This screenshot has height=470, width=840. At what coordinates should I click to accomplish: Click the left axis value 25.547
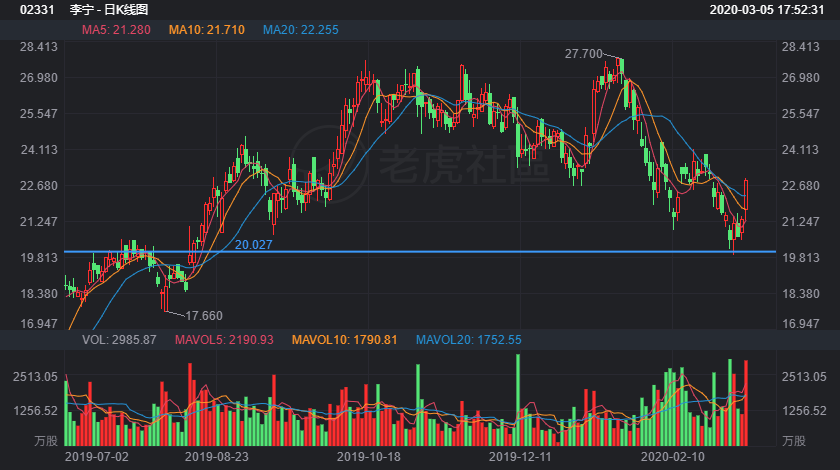tap(39, 114)
